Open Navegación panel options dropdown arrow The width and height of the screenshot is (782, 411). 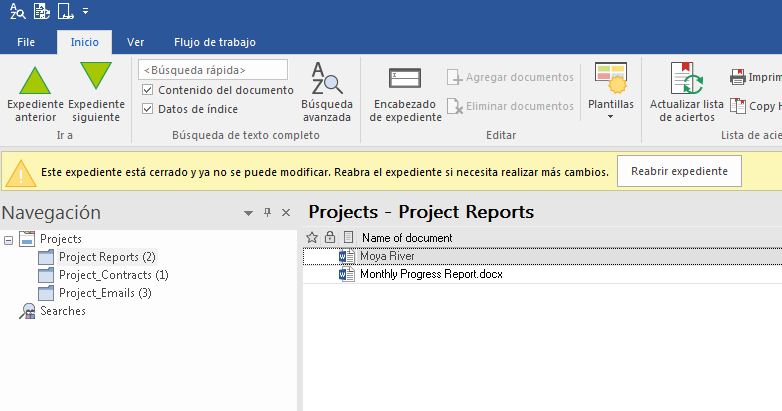pos(248,213)
